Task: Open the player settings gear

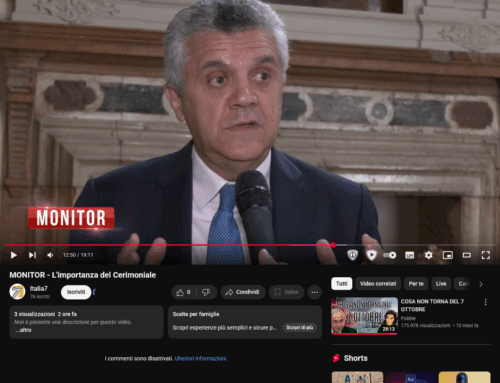Action: pos(429,255)
